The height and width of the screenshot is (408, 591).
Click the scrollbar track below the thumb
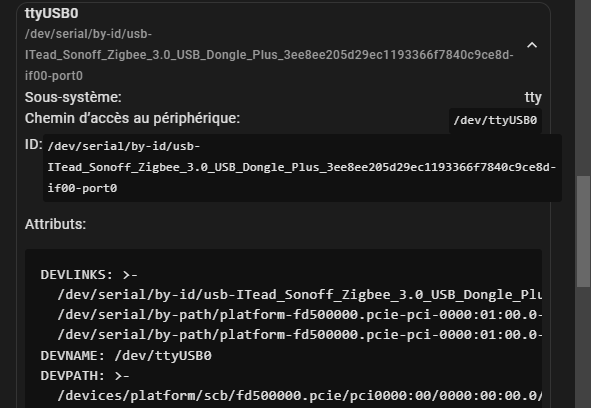pos(583,347)
